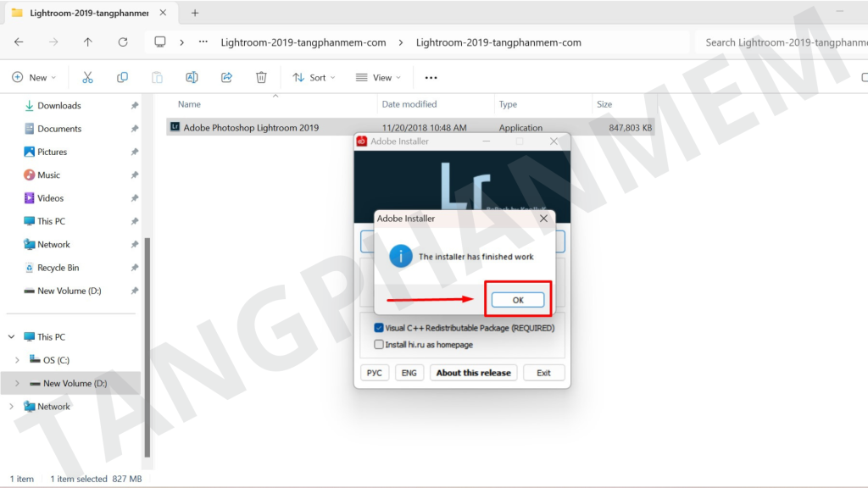Click the Copy icon in toolbar

click(122, 77)
